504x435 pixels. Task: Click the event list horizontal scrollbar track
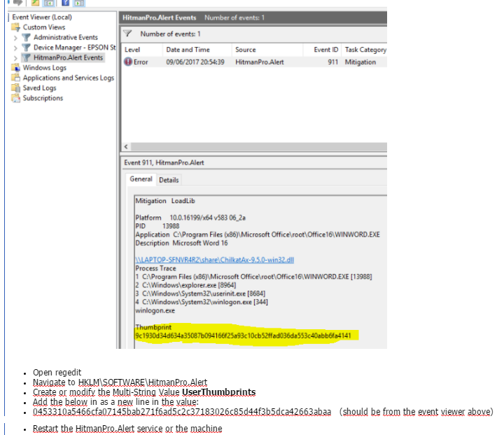point(259,146)
